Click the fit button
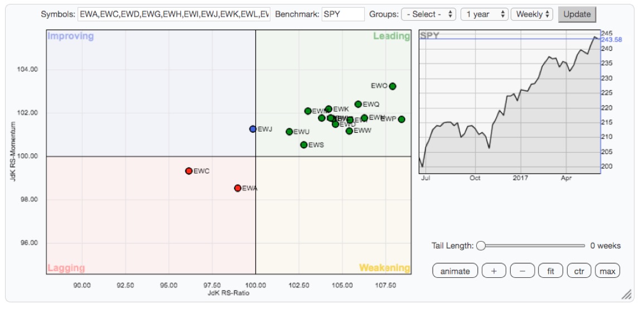The width and height of the screenshot is (644, 309). tap(551, 271)
